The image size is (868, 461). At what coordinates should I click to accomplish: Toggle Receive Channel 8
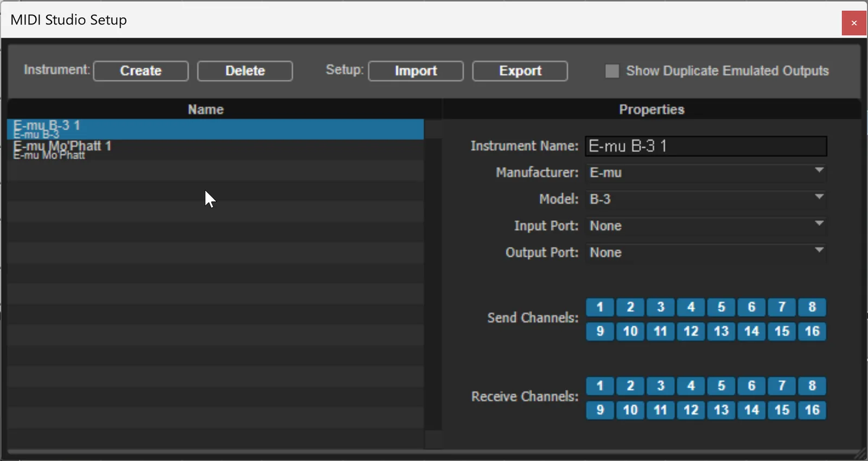point(812,386)
